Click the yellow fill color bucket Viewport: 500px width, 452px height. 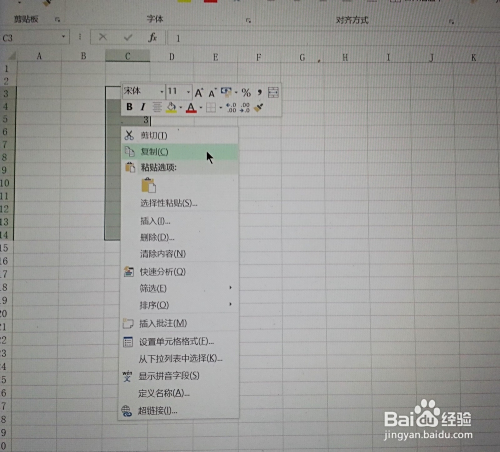[171, 107]
